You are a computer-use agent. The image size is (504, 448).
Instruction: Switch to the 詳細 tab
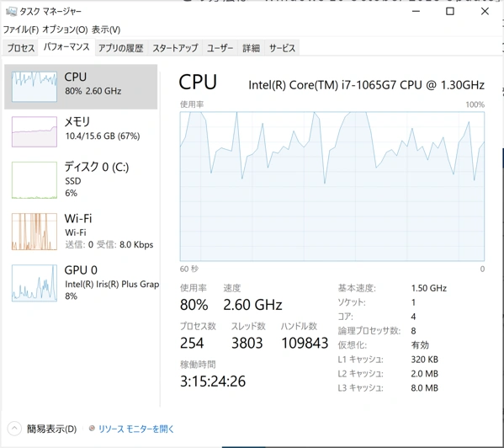[251, 48]
